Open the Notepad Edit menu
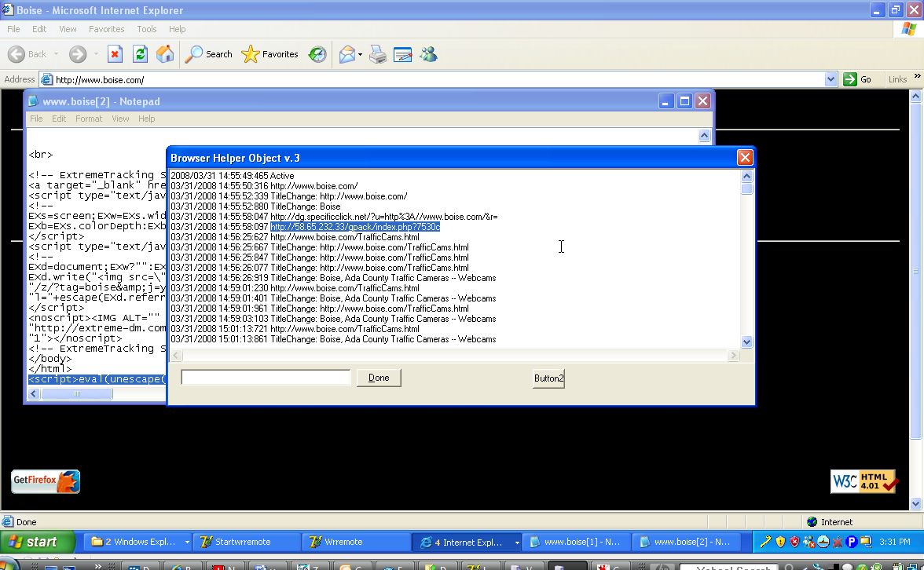Viewport: 924px width, 570px height. click(x=59, y=119)
